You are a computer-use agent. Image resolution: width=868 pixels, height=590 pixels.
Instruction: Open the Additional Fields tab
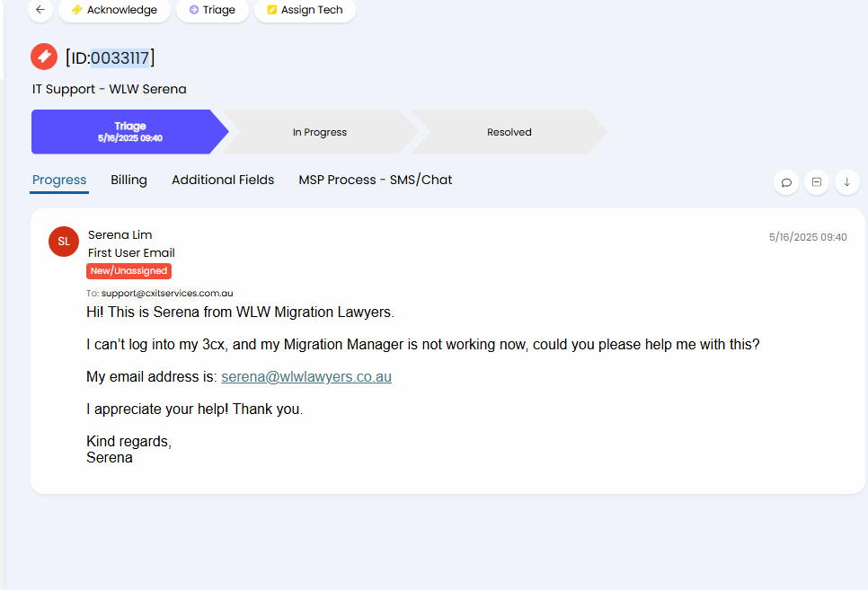(x=223, y=180)
